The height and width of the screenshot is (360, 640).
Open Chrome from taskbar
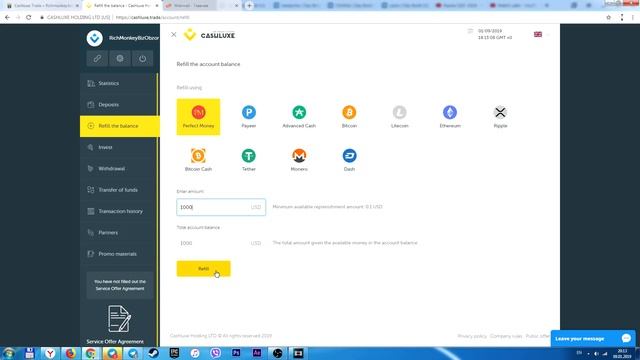[91, 353]
